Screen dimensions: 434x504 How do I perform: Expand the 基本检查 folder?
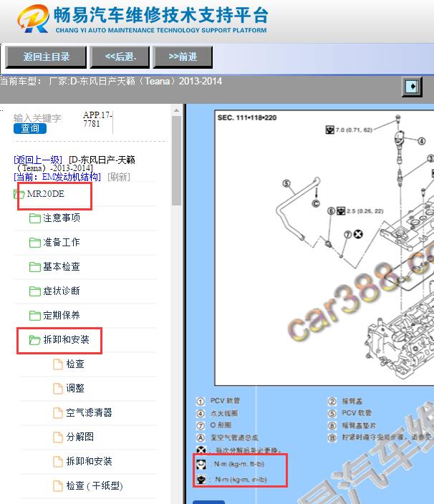[x=62, y=266]
